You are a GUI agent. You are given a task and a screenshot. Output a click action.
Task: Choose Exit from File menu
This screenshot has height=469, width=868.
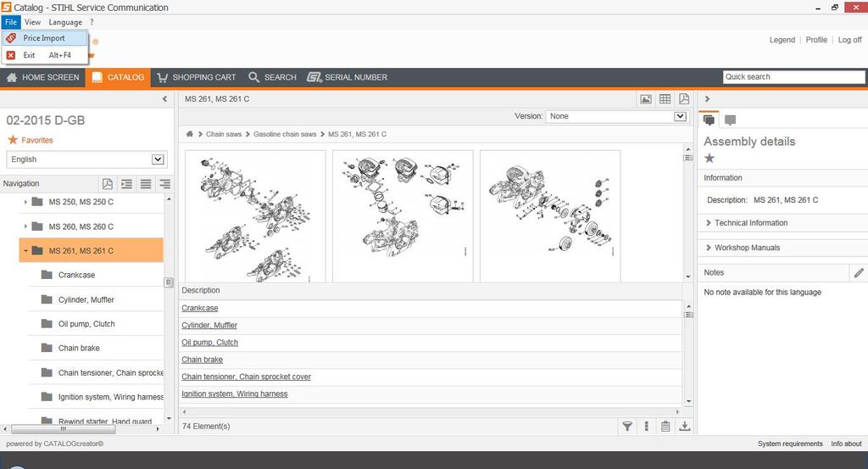click(44, 55)
